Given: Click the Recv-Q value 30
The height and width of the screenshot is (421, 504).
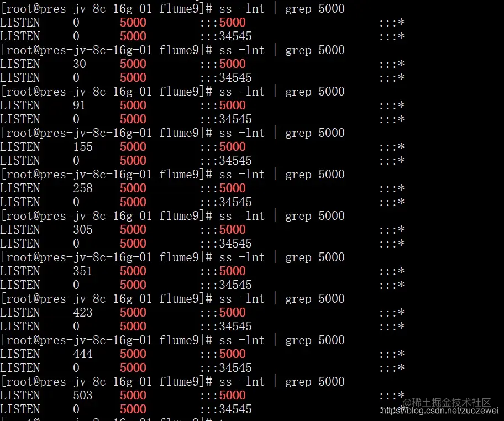Looking at the screenshot, I should (x=80, y=64).
